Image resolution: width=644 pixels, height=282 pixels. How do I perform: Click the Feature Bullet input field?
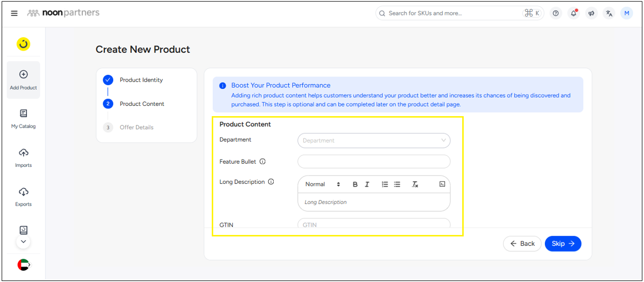point(374,162)
